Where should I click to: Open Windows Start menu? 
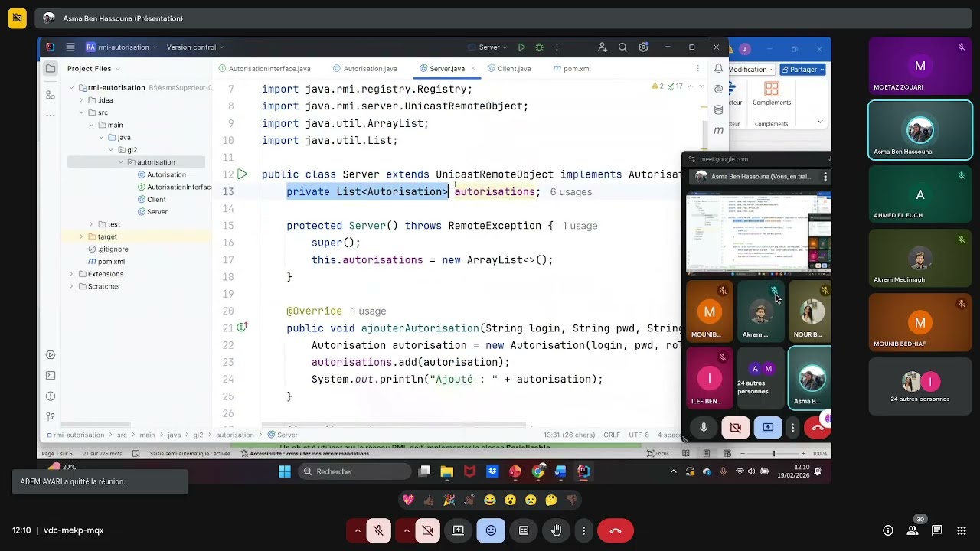[285, 471]
